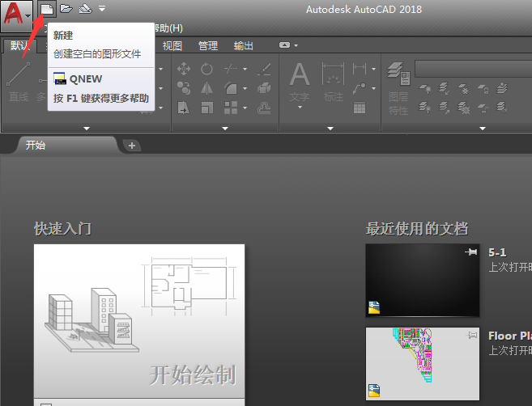
Task: Expand the Leader tool dropdown arrow
Action: tap(373, 89)
